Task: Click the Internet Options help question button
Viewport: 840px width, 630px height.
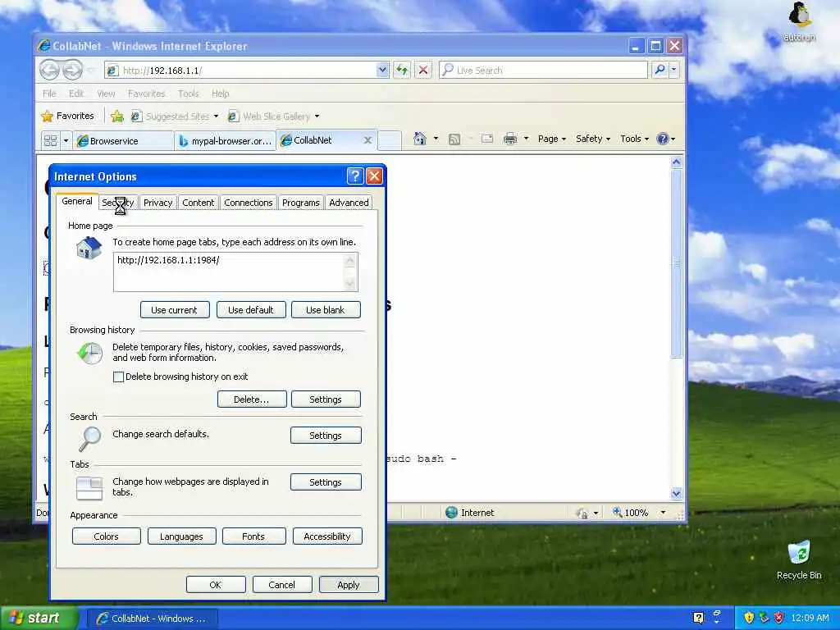Action: (x=355, y=176)
